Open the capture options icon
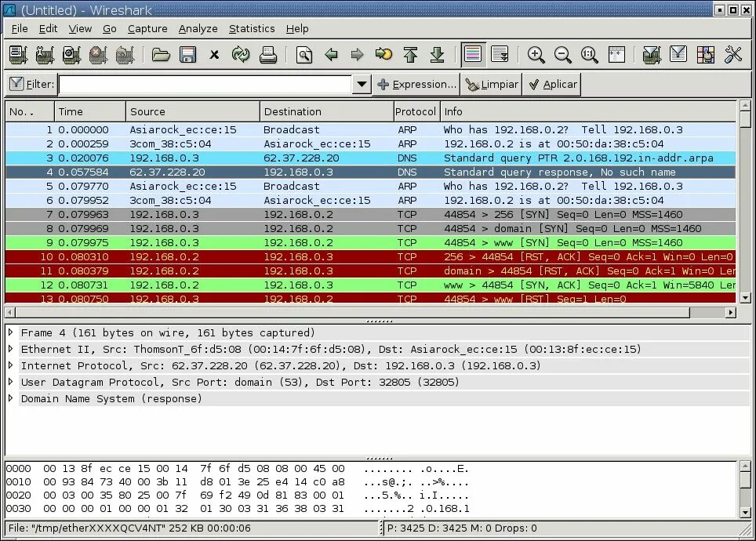The image size is (756, 541). (x=45, y=54)
